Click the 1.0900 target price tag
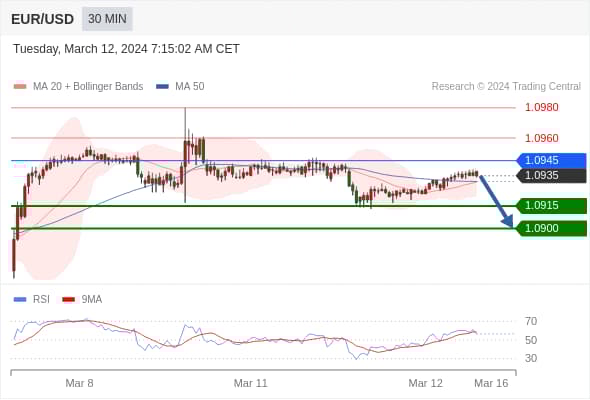This screenshot has height=400, width=590. coord(552,228)
